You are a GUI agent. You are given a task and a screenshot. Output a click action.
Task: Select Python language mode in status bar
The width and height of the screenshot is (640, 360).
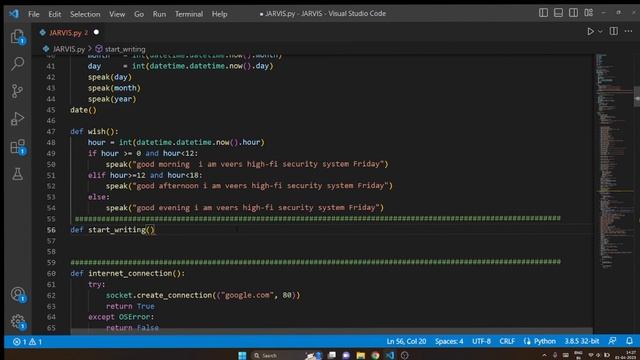[x=545, y=341]
